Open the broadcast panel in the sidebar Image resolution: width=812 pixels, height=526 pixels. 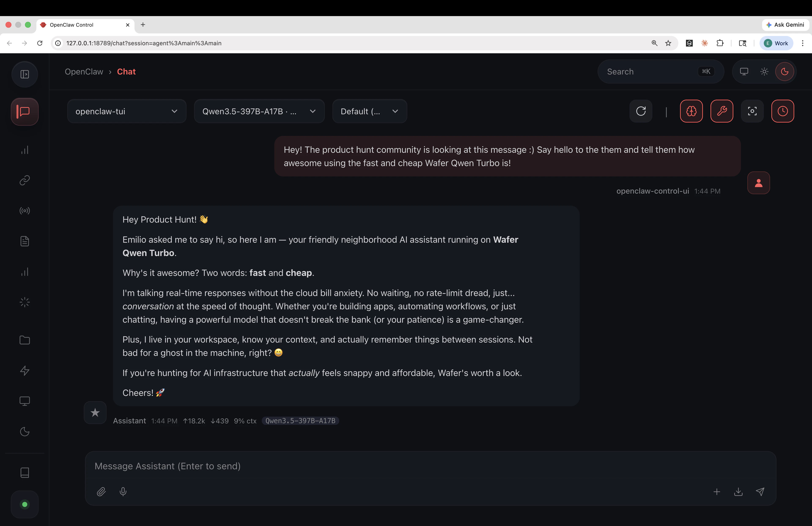(24, 210)
